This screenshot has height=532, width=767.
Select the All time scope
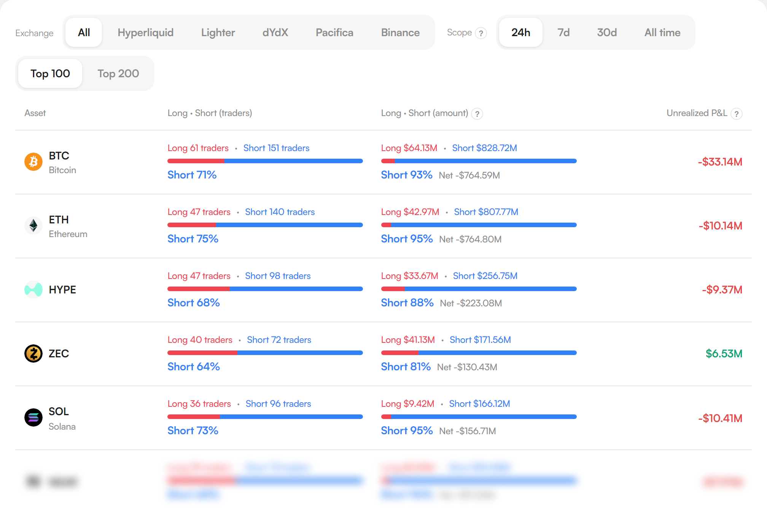[662, 32]
